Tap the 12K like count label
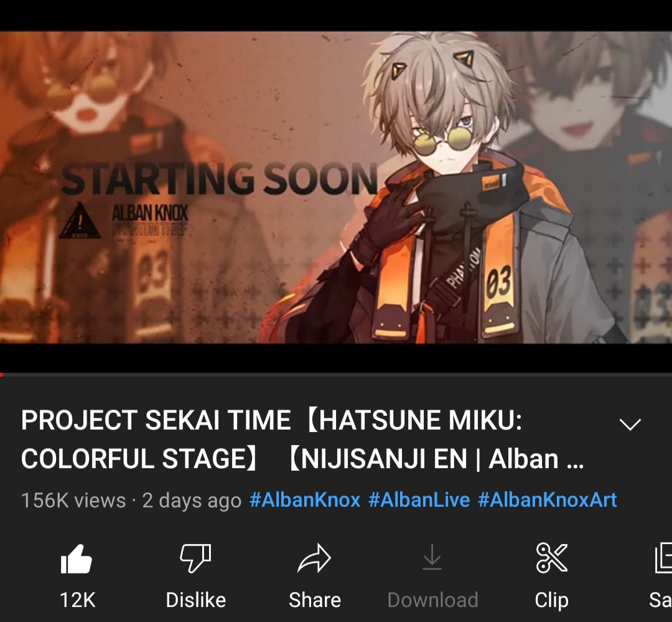The width and height of the screenshot is (672, 622). point(78,600)
